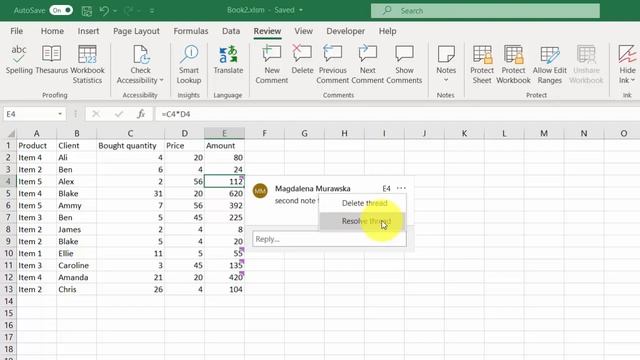640x360 pixels.
Task: Choose Delete thread from the menu
Action: pos(362,203)
